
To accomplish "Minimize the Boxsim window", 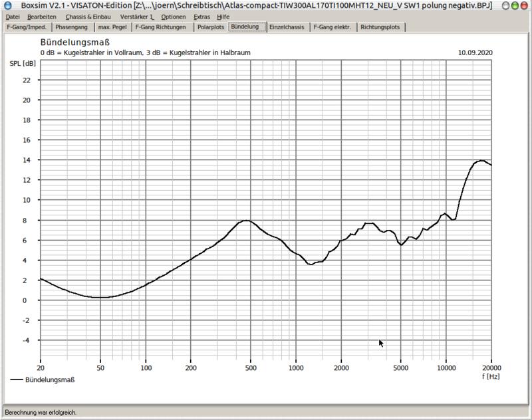I will [505, 6].
